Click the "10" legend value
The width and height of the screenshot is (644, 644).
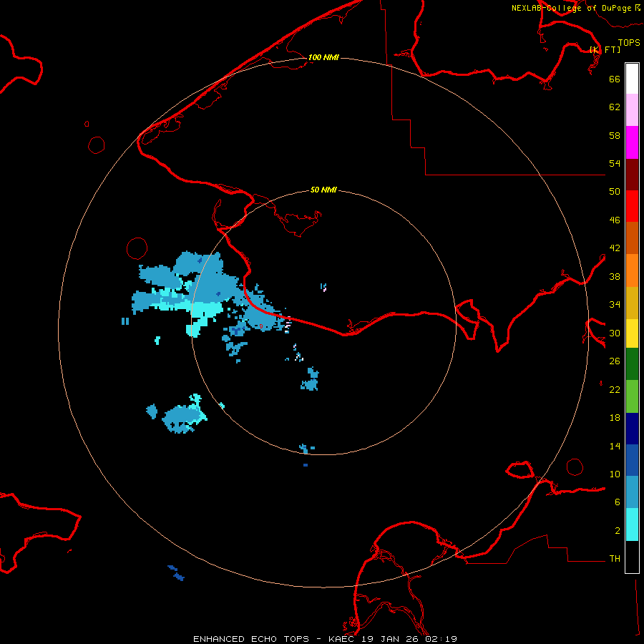click(x=615, y=474)
